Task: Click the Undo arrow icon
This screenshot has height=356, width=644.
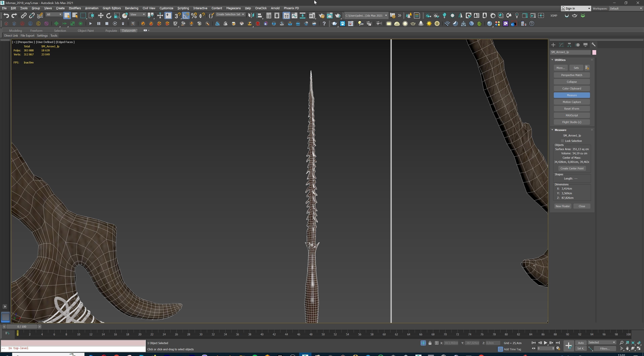Action: click(6, 15)
